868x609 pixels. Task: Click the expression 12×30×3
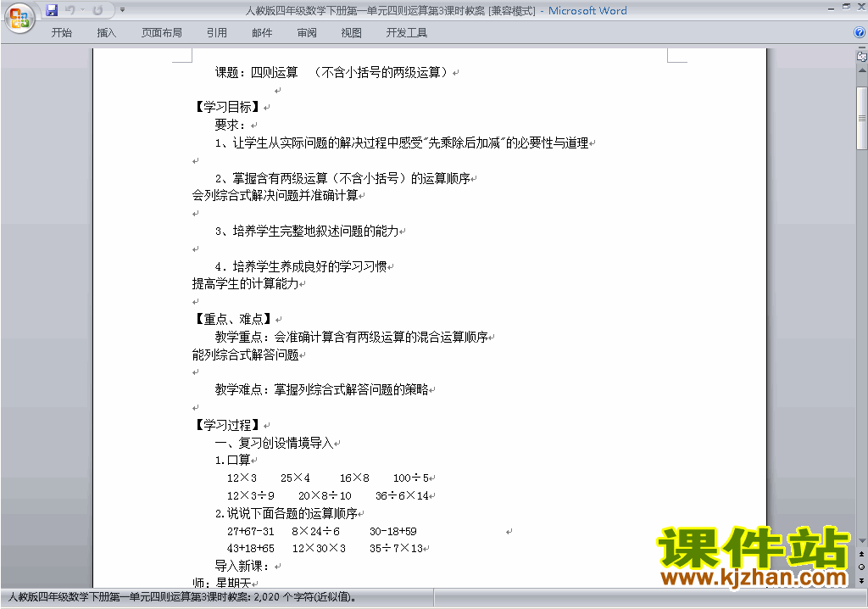(319, 549)
